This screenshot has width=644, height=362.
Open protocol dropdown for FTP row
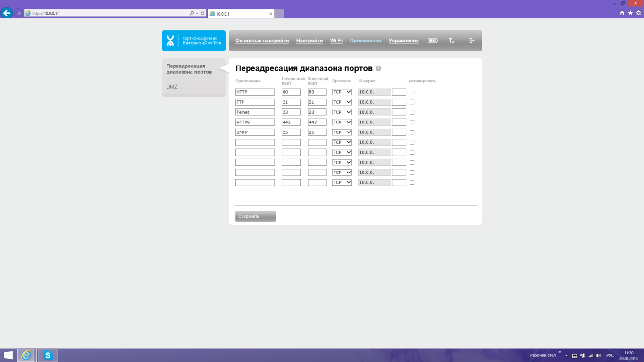pos(342,102)
